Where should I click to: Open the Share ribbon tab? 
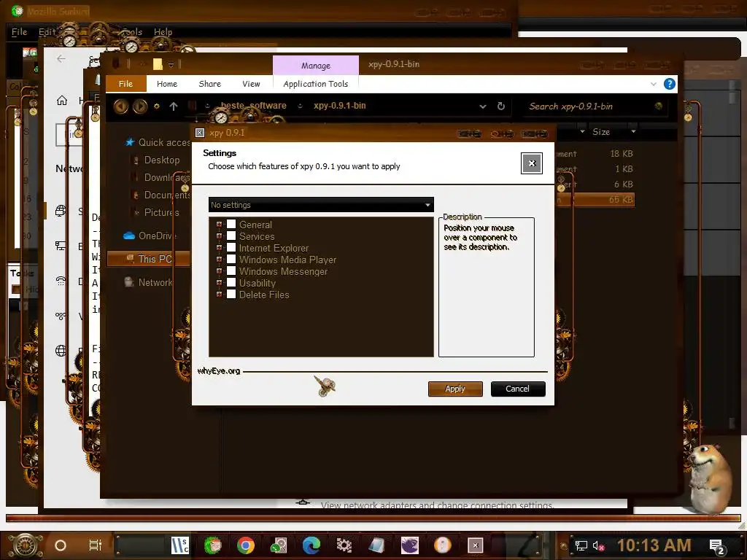209,84
